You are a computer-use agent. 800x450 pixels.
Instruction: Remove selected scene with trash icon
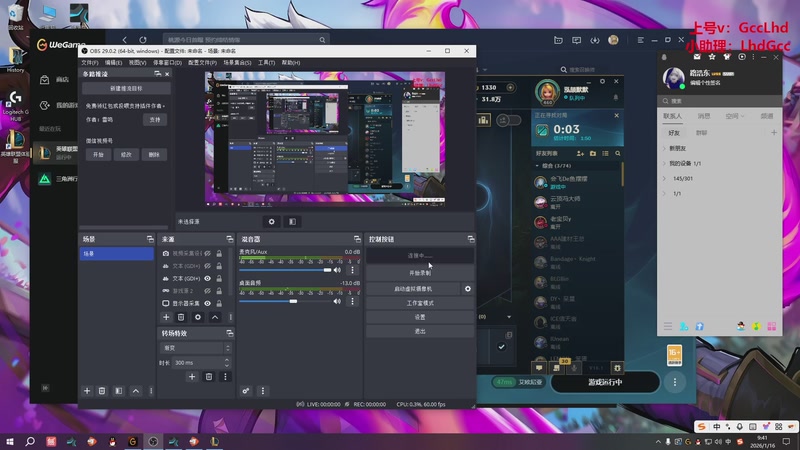point(102,391)
